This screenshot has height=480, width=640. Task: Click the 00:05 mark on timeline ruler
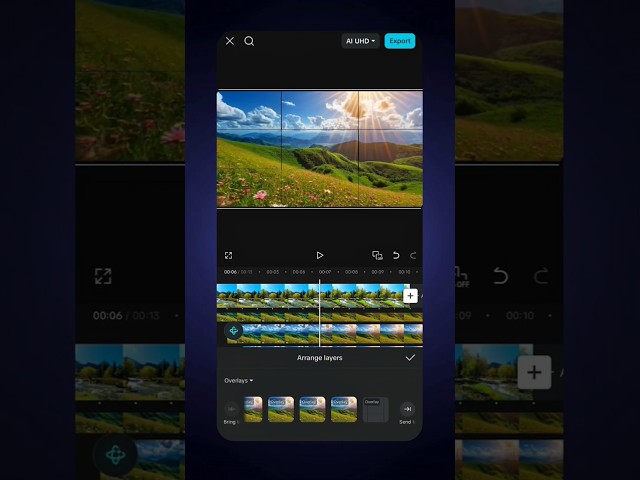(x=273, y=272)
